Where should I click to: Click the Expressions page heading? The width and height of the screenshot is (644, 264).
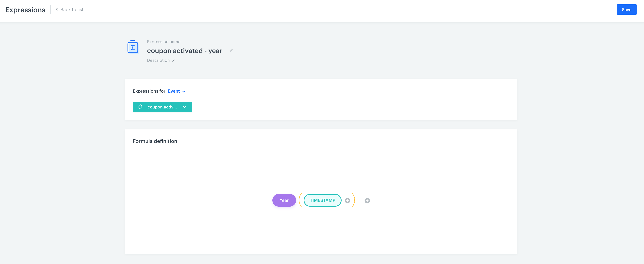pyautogui.click(x=25, y=10)
